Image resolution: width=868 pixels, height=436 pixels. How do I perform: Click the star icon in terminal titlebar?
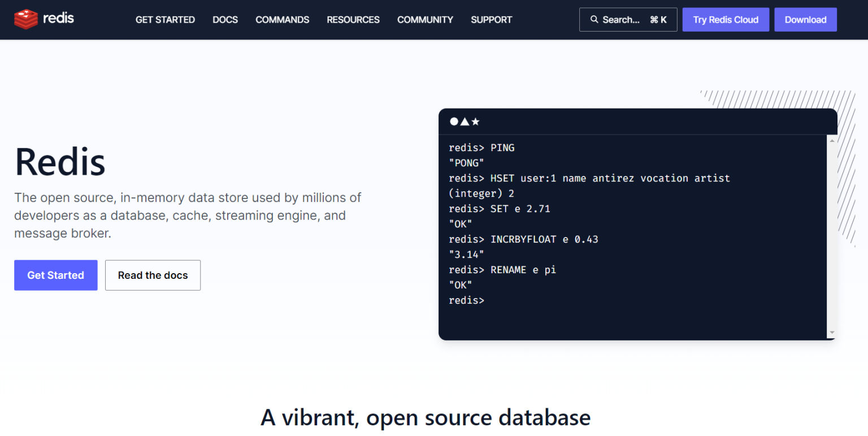coord(476,121)
